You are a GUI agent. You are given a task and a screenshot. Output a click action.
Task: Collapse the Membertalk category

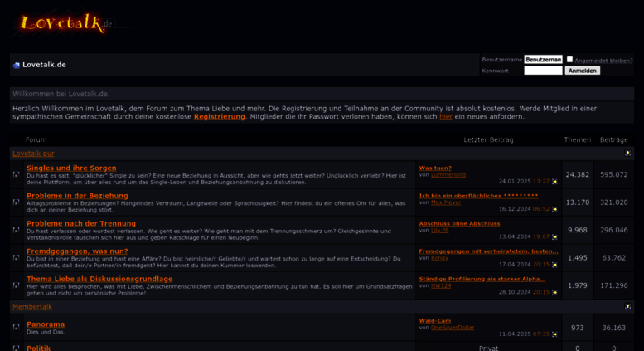627,306
